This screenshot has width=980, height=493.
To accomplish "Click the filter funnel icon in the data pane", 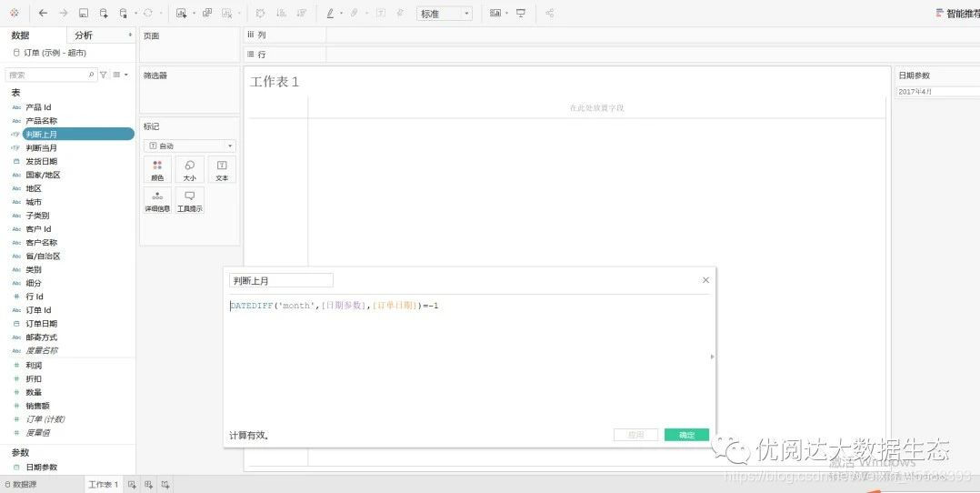I will pyautogui.click(x=104, y=75).
